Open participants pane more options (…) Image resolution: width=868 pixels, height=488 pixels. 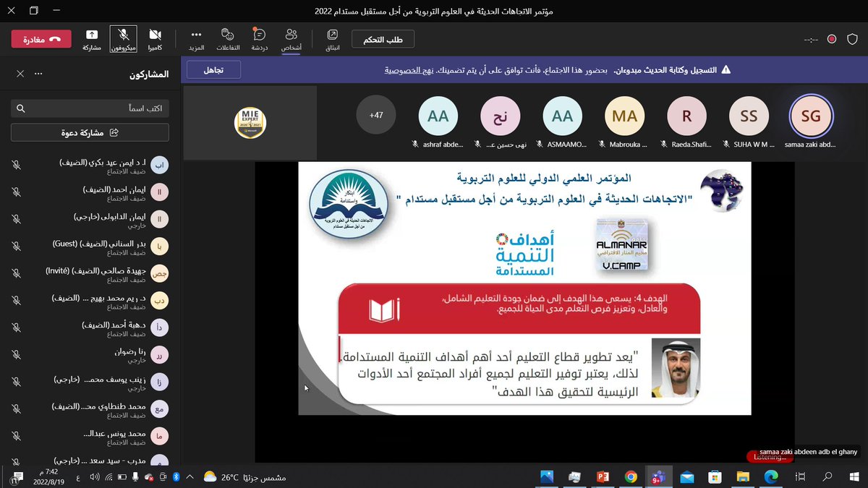(39, 74)
